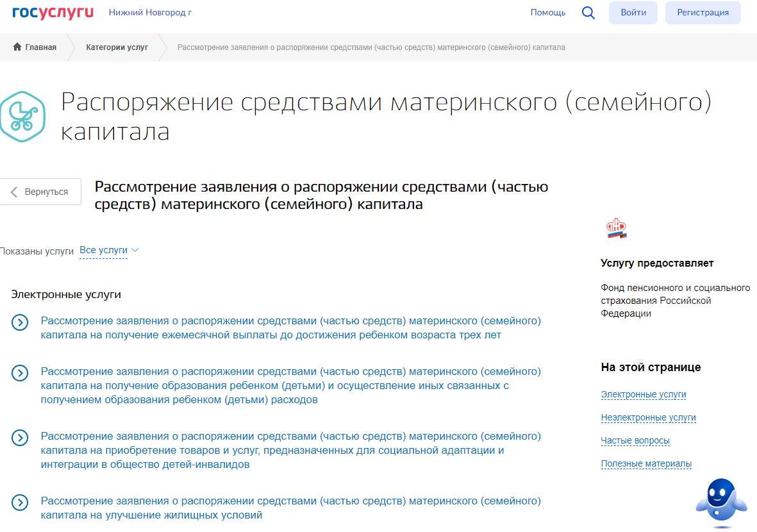Open the Все услуги filter dropdown
The image size is (757, 532).
click(x=103, y=250)
